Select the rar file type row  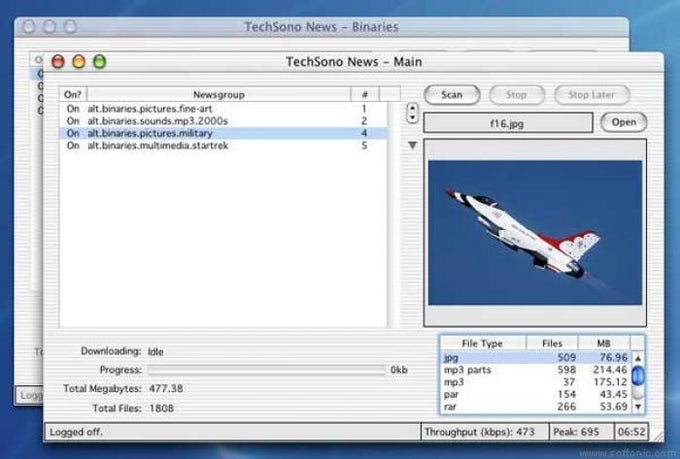[x=536, y=407]
